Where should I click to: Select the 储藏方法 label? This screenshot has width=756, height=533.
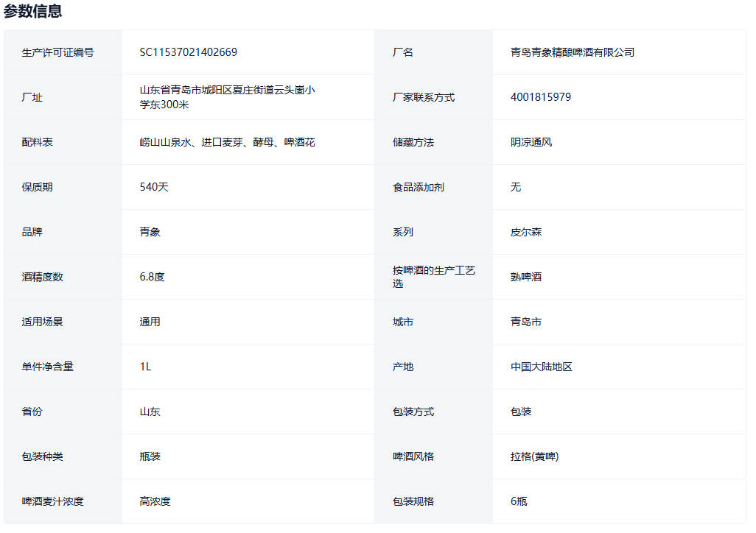pyautogui.click(x=413, y=141)
